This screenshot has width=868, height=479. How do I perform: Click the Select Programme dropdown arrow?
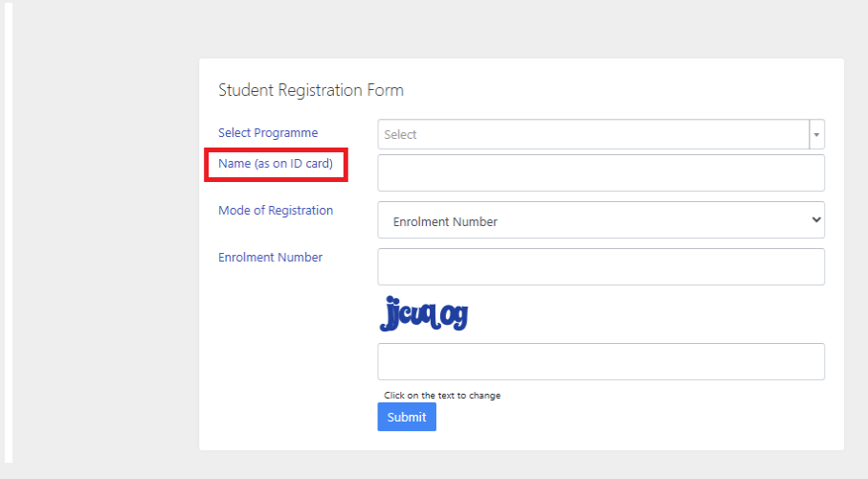click(x=816, y=135)
